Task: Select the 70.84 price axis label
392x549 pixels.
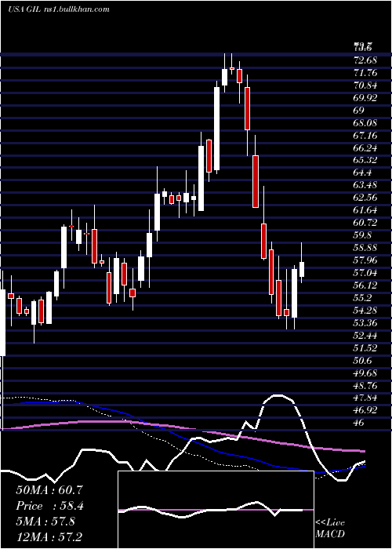Action: coord(365,85)
